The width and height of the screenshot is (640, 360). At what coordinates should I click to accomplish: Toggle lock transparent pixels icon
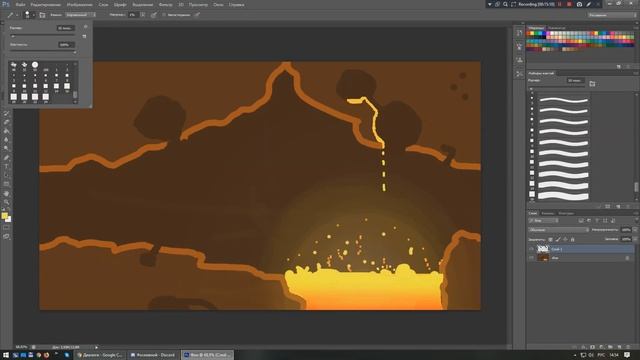[550, 239]
